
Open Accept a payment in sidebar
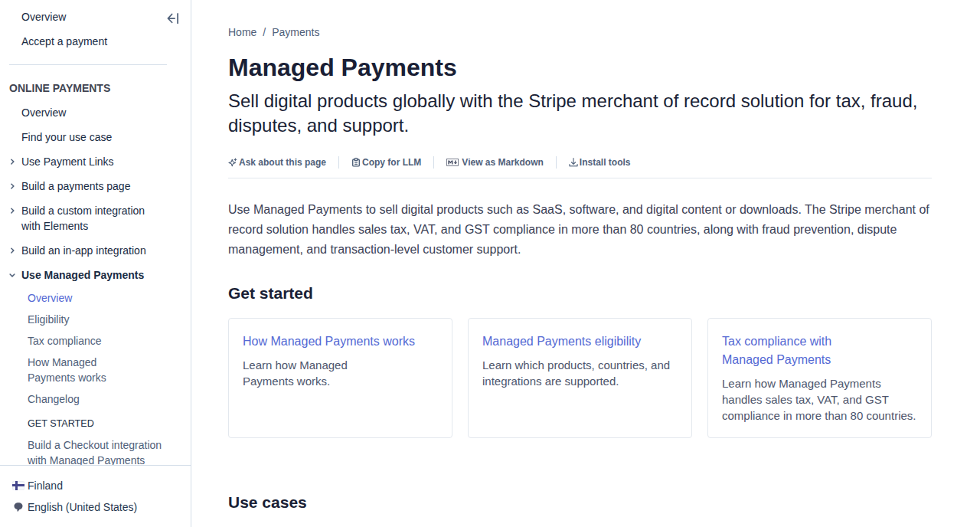click(x=64, y=41)
